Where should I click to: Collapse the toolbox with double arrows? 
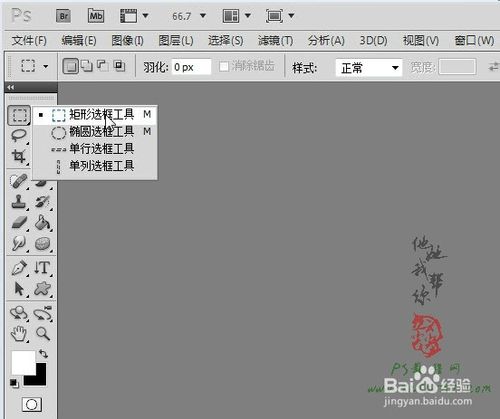tap(11, 87)
